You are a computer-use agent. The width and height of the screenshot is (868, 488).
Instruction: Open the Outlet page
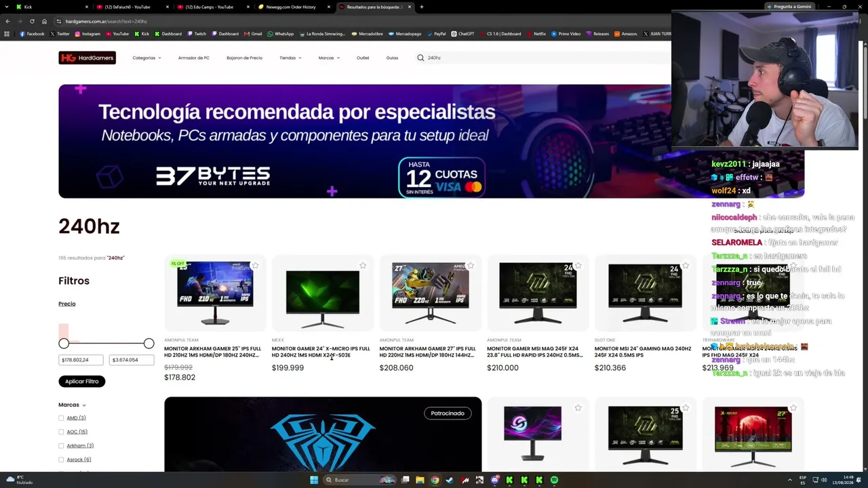[363, 58]
